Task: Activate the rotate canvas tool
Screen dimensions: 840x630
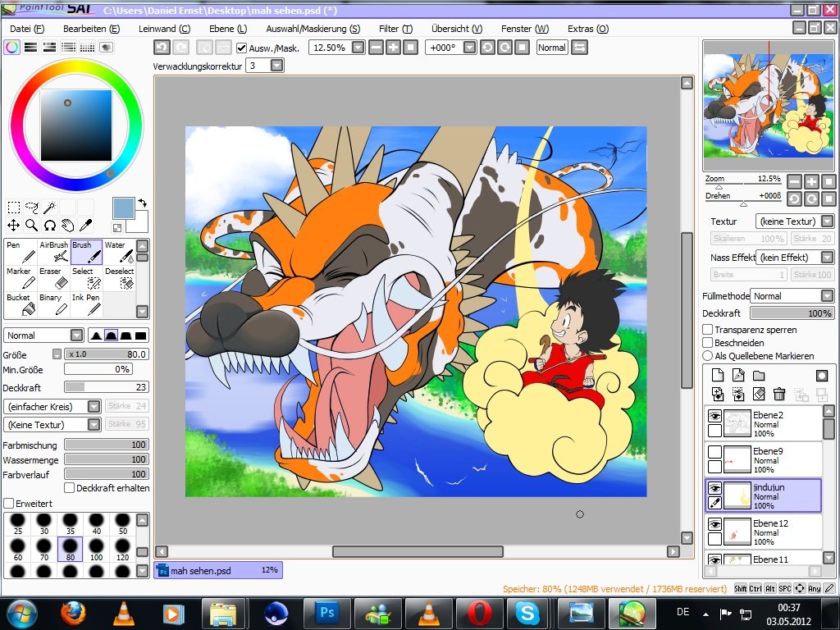Action: click(x=50, y=226)
